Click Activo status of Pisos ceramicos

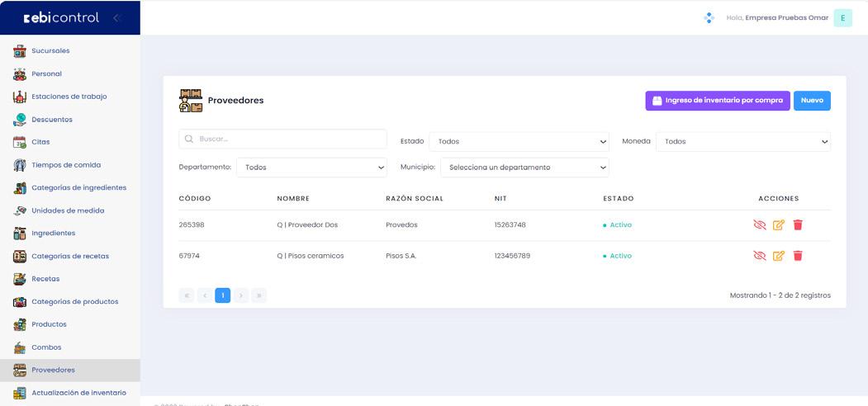[x=617, y=256]
